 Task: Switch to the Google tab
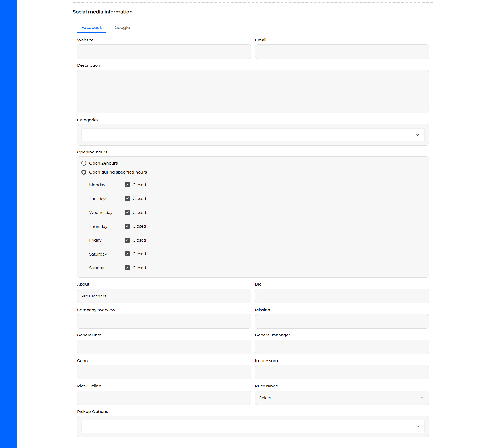[x=122, y=27]
